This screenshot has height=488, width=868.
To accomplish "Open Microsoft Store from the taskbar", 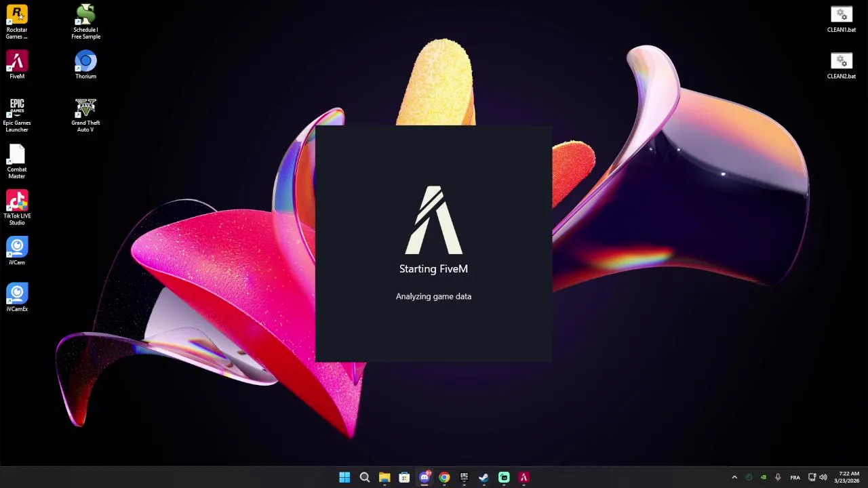I will pos(404,477).
